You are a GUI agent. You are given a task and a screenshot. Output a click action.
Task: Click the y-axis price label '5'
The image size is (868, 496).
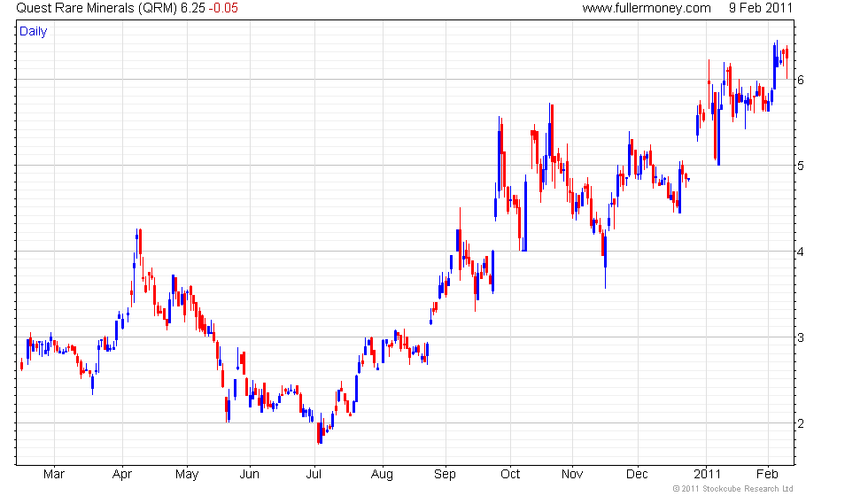[x=801, y=167]
